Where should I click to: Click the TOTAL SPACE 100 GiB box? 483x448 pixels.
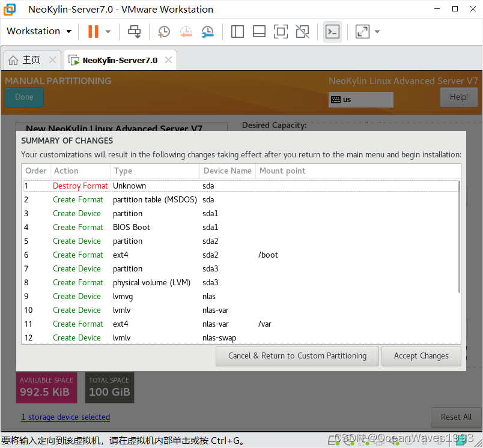109,387
